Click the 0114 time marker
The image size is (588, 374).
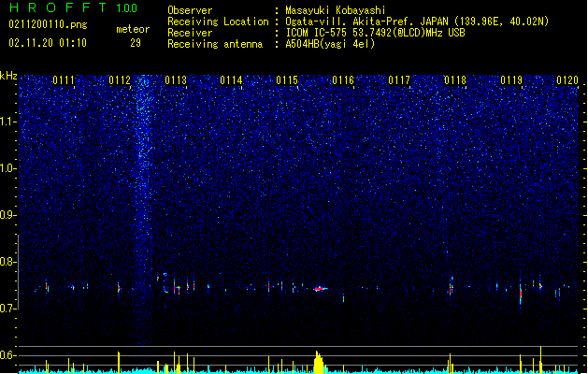pyautogui.click(x=231, y=80)
